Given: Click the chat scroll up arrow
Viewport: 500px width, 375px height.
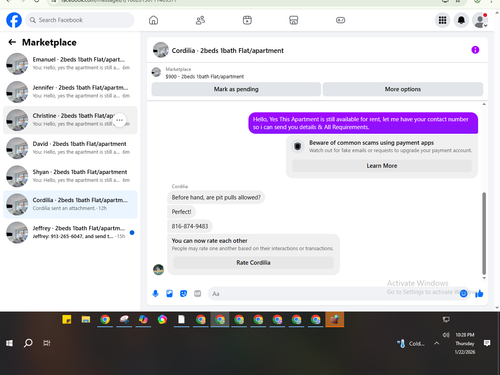Looking at the screenshot, I should coord(484,104).
